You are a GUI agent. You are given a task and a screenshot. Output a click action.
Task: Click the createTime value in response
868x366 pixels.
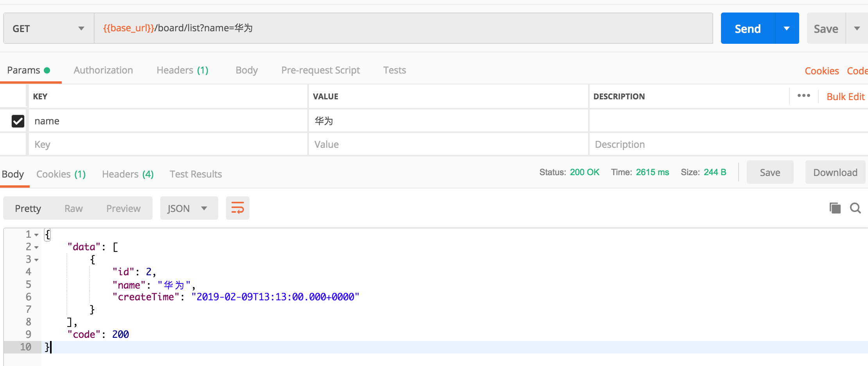click(x=275, y=297)
